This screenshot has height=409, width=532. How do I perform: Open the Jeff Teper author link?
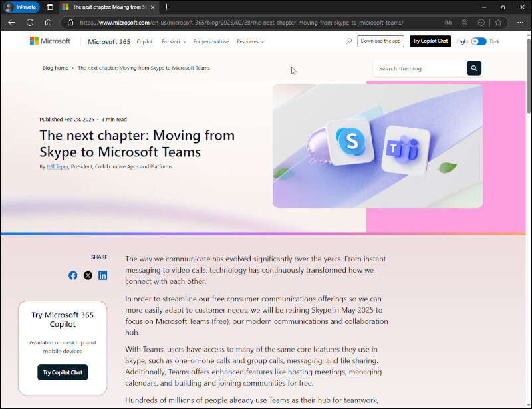click(57, 166)
